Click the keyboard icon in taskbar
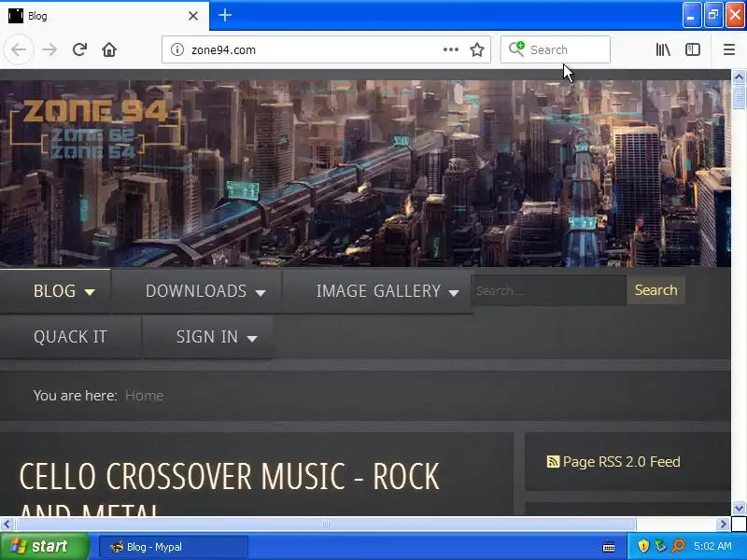Screen dimensions: 747x560 click(609, 546)
